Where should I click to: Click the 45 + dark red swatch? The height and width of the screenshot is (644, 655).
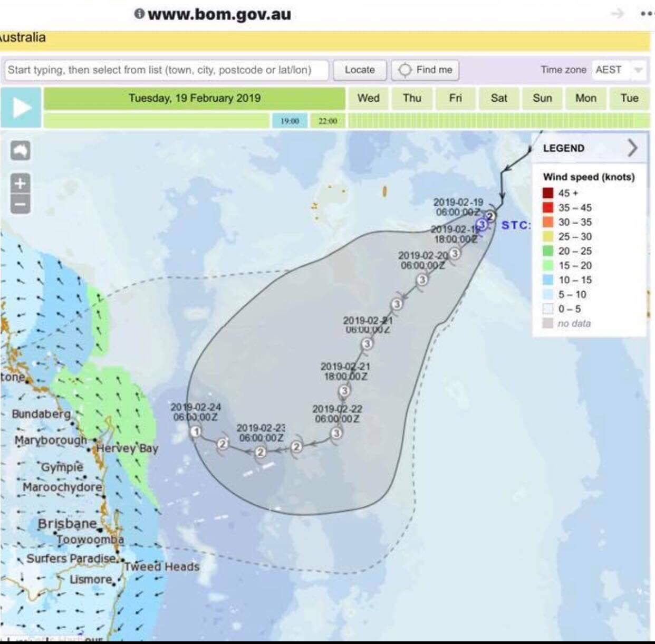click(x=548, y=193)
